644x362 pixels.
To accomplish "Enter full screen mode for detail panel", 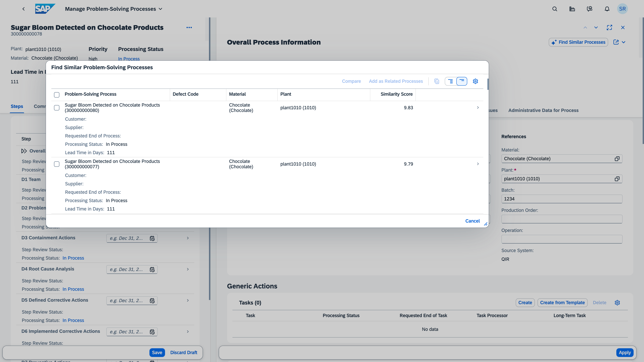I will [609, 27].
